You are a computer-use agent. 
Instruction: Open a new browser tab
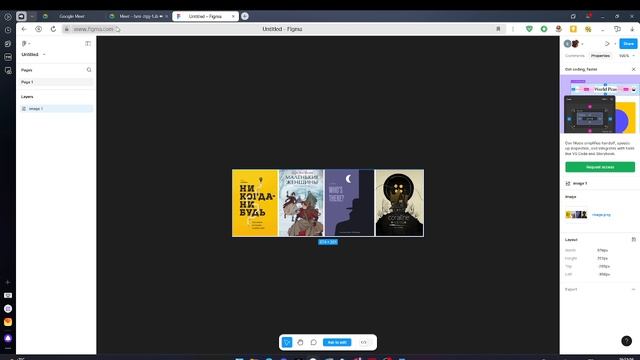[x=244, y=16]
